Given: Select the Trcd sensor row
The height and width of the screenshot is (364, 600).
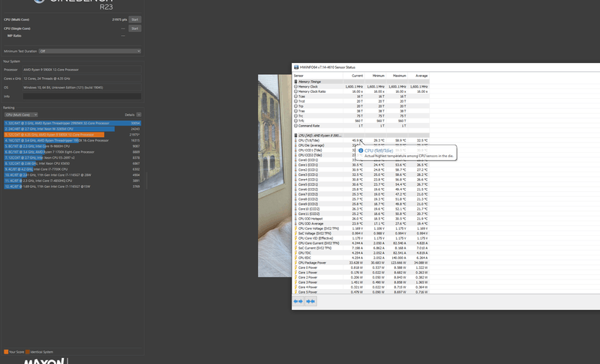Looking at the screenshot, I should point(361,101).
